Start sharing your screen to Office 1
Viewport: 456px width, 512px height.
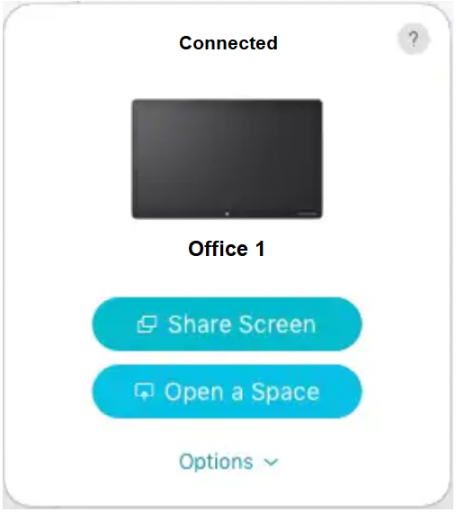pos(227,324)
